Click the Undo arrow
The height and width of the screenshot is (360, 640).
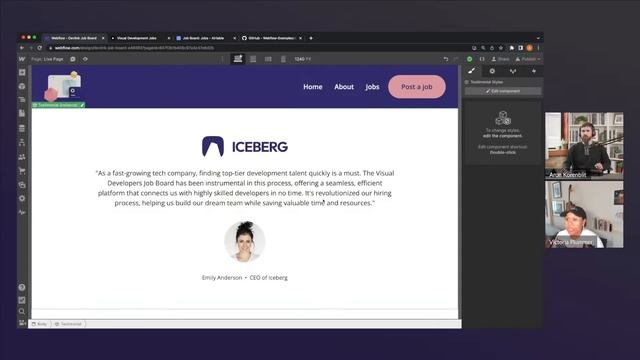coord(446,59)
